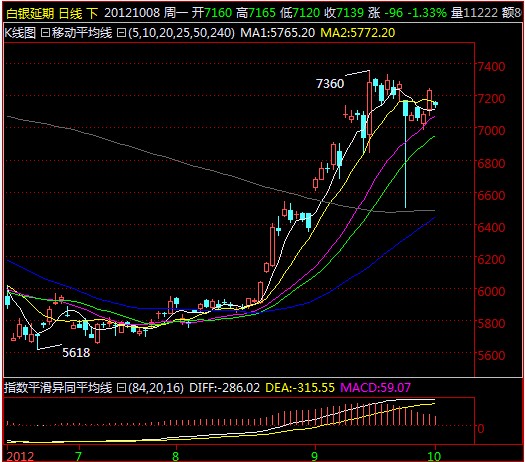Click the low price 低7120
The image size is (525, 462).
coord(300,13)
